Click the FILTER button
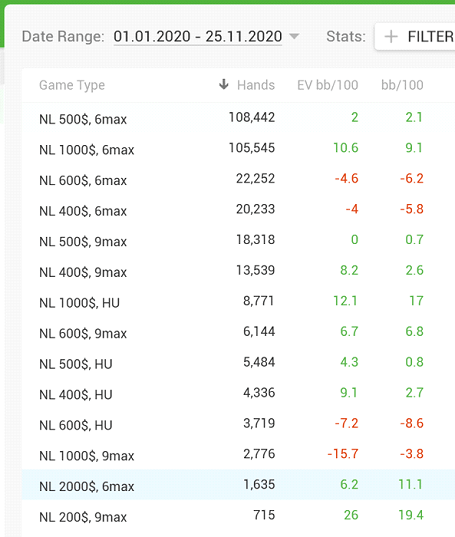This screenshot has width=455, height=537. [415, 37]
